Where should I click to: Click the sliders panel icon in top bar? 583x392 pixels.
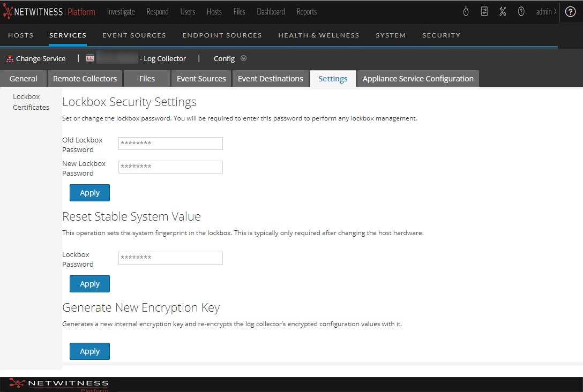(x=484, y=12)
